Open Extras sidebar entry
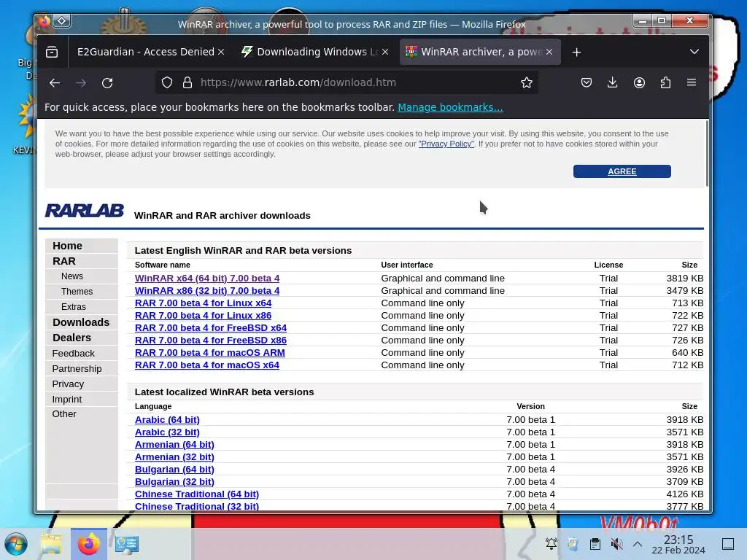The height and width of the screenshot is (560, 747). coord(74,307)
